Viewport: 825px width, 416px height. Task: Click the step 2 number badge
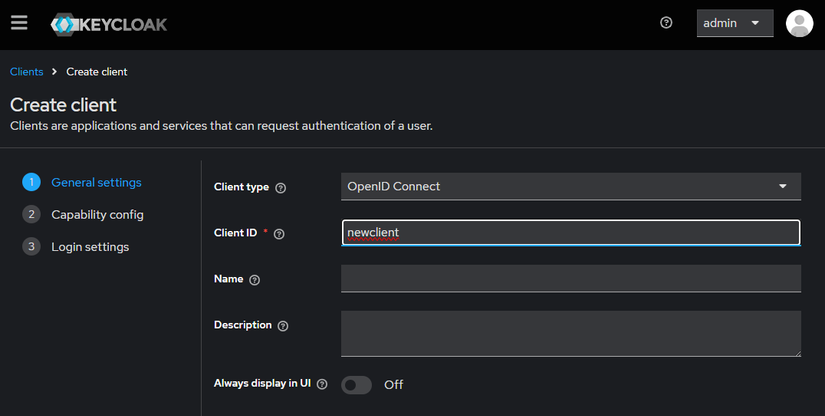pyautogui.click(x=31, y=214)
